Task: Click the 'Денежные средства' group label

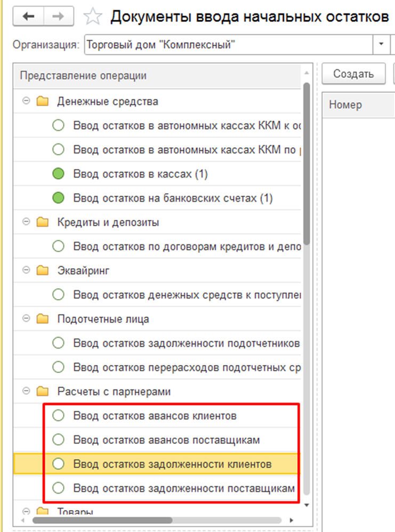Action: click(108, 101)
